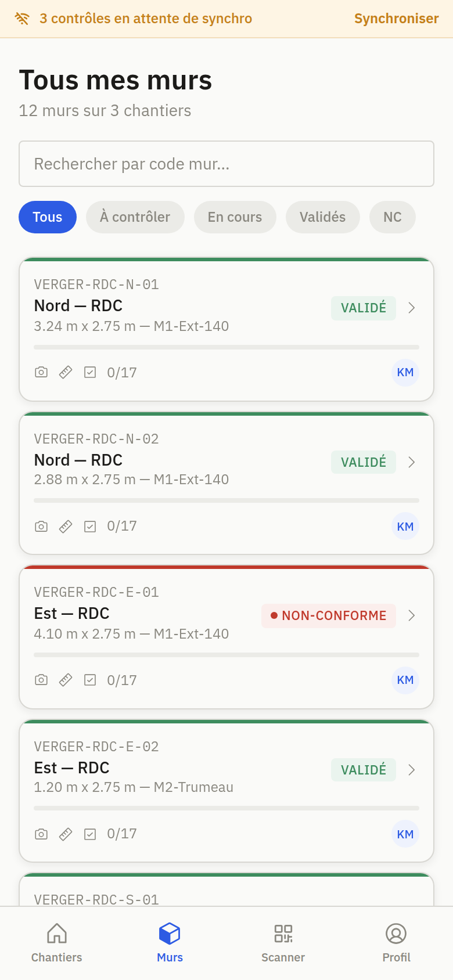The width and height of the screenshot is (453, 980).
Task: Expand VERGER-RDC-N-01 with its chevron
Action: pos(412,308)
